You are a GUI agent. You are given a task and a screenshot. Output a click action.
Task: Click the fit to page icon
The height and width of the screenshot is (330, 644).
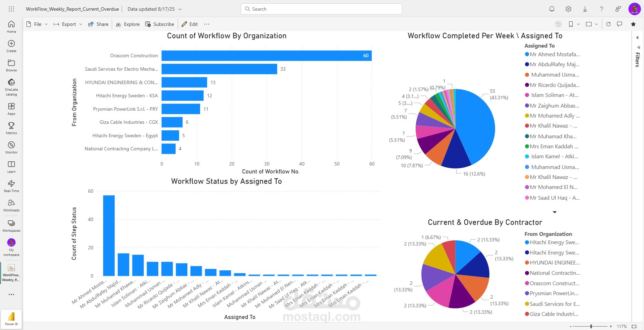point(634,326)
